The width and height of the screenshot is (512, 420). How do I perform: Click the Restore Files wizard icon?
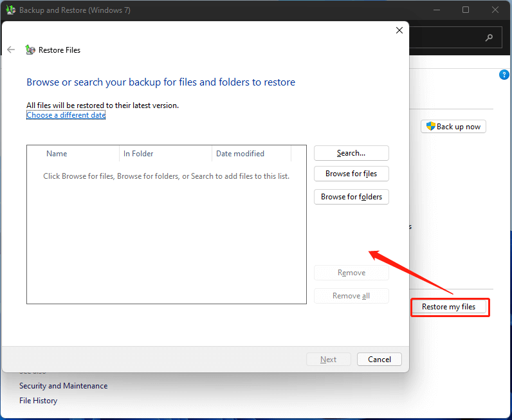30,50
